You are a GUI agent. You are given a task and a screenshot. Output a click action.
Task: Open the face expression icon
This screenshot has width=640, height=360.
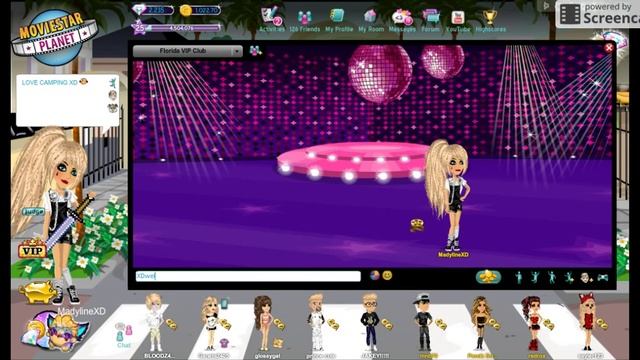click(586, 278)
